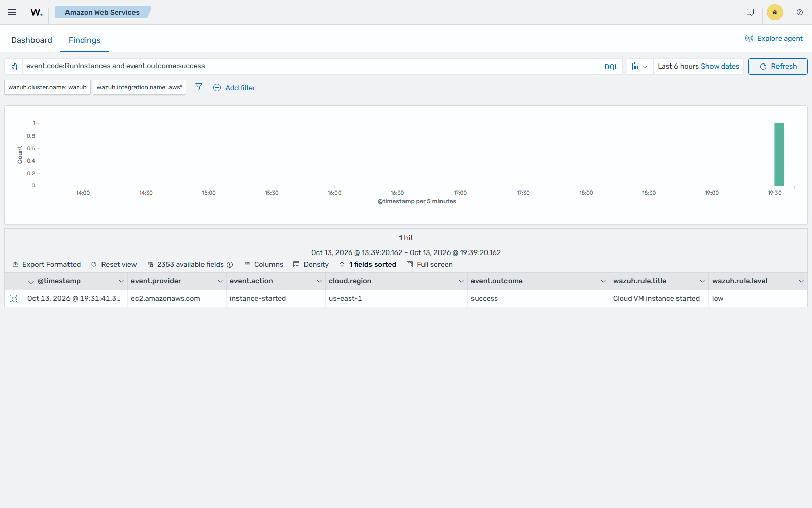The image size is (812, 508).
Task: Expand the event.action column menu chevron
Action: click(319, 281)
